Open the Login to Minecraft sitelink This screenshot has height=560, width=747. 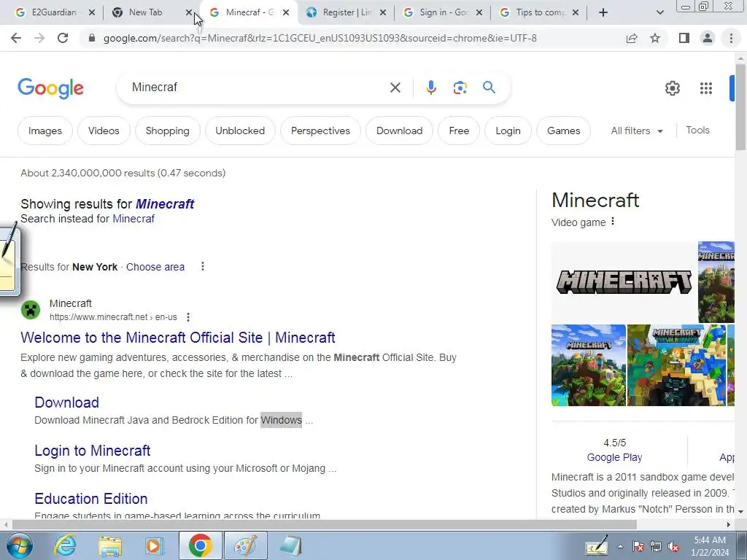[x=93, y=451]
